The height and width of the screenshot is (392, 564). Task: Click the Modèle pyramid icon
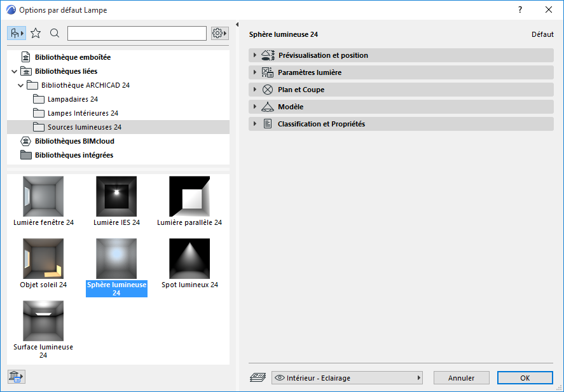[268, 106]
